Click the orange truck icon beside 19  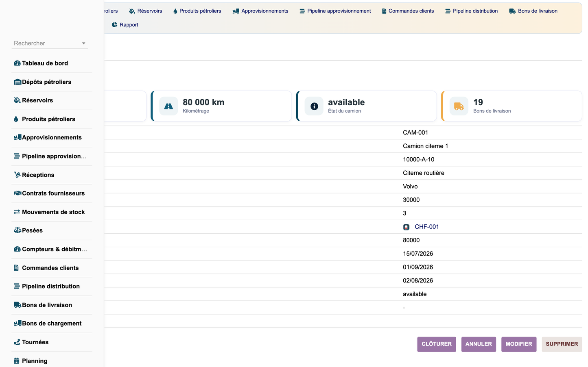coord(459,106)
